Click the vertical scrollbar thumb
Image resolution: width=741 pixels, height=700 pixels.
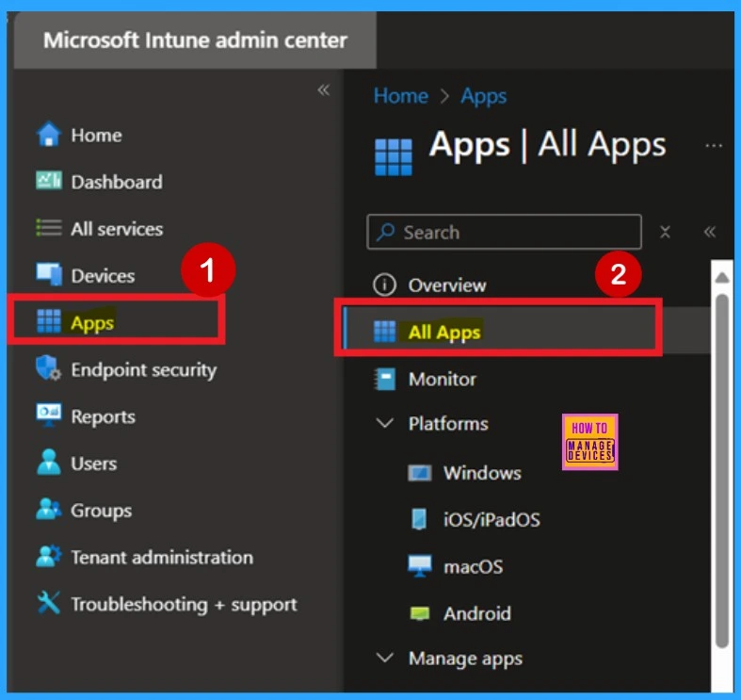pos(721,471)
